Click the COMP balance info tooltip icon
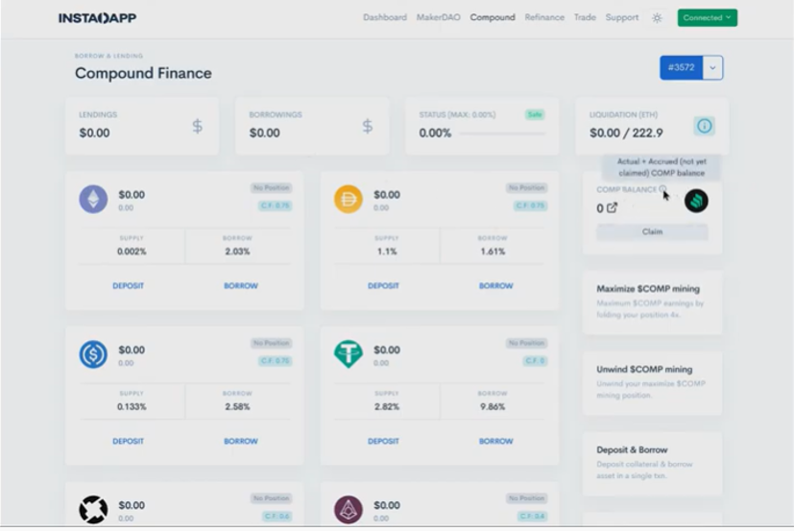This screenshot has width=794, height=532. 662,189
